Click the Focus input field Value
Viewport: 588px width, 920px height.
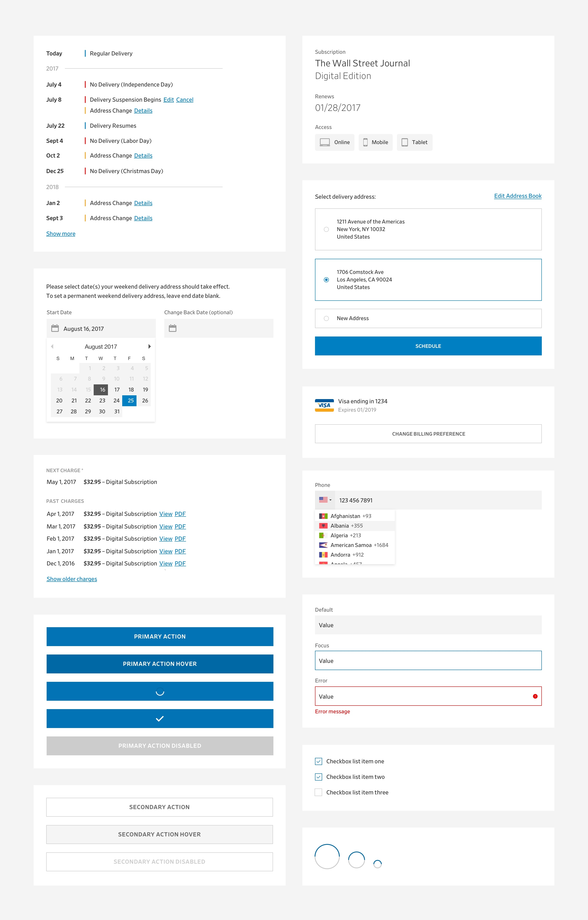[428, 660]
